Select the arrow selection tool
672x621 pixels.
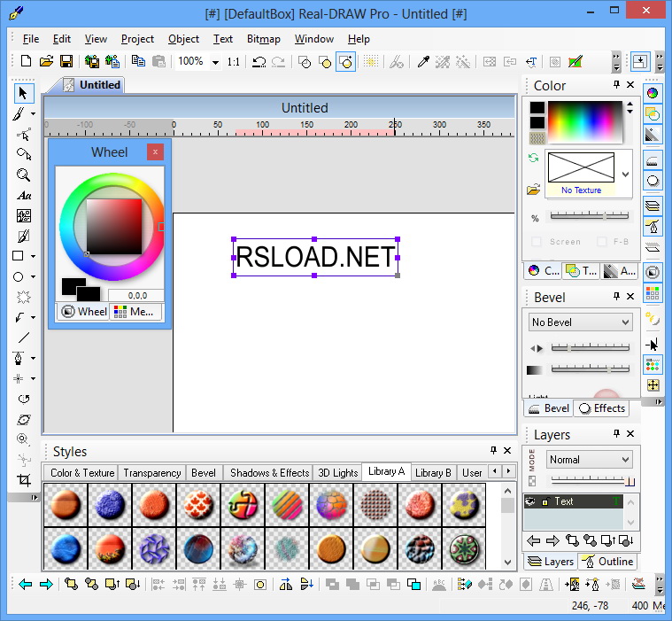click(x=23, y=93)
